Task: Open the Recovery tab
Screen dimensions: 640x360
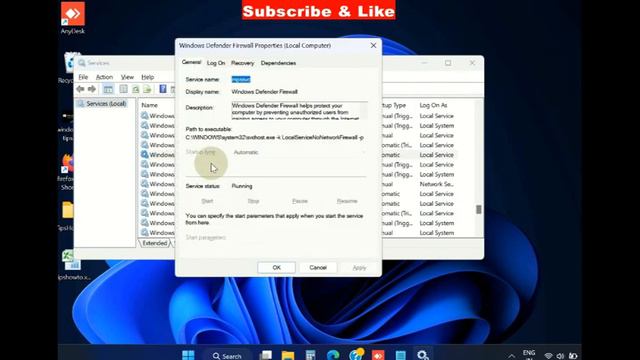Action: click(242, 63)
